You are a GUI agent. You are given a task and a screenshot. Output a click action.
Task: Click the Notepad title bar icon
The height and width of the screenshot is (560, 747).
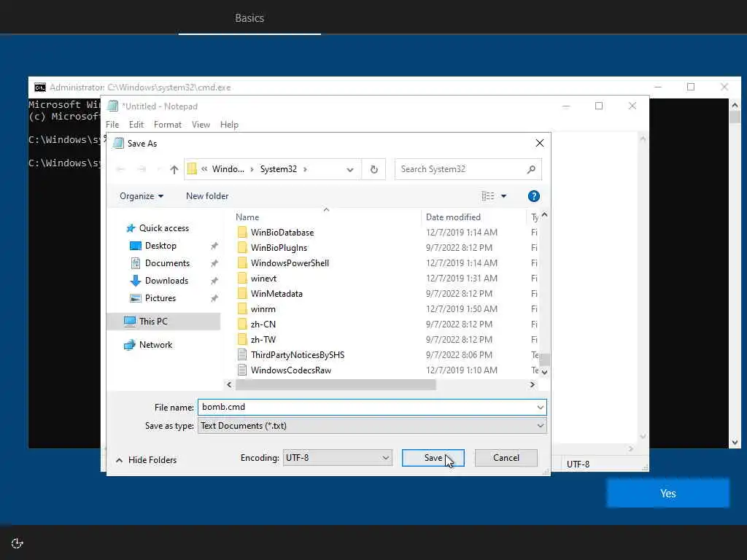pyautogui.click(x=113, y=106)
